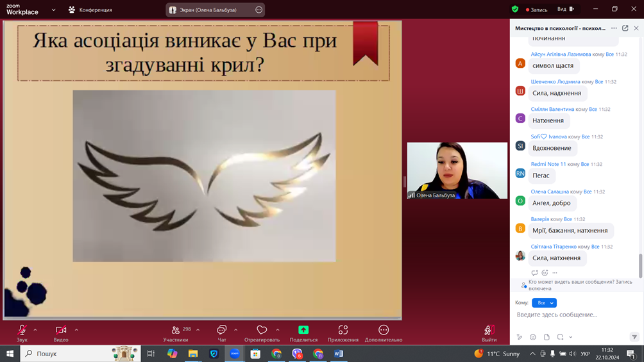
Task: Click the message Вдохновение
Action: (x=552, y=148)
